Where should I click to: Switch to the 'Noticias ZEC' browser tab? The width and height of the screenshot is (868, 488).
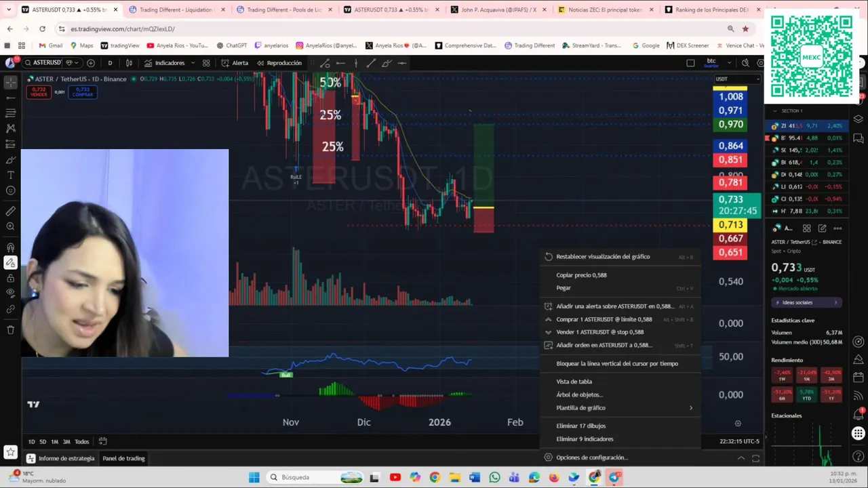pyautogui.click(x=606, y=10)
